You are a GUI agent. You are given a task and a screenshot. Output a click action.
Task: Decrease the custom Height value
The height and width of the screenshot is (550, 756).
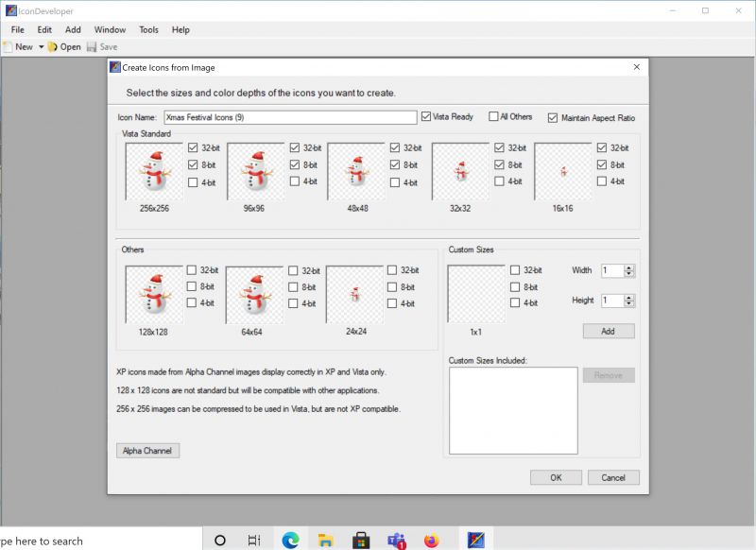point(630,304)
